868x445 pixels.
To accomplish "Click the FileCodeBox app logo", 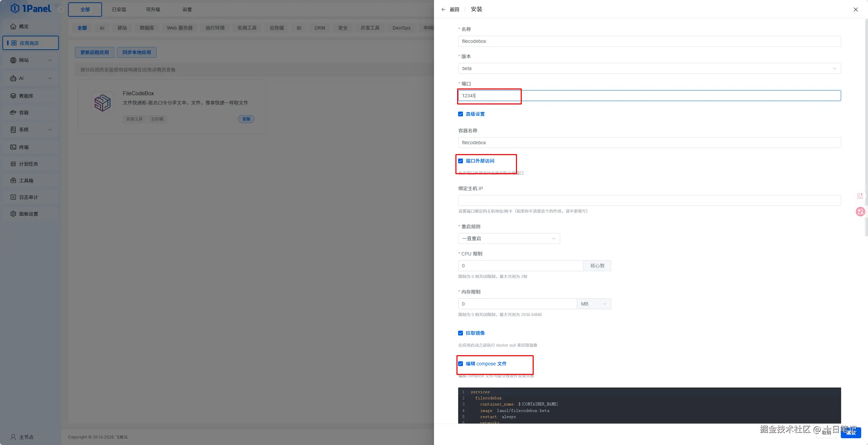I will point(102,103).
